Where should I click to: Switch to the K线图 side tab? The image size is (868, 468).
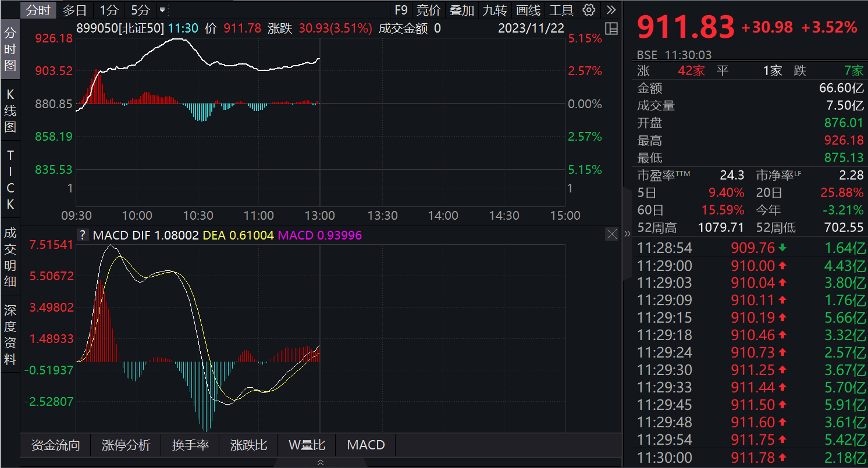click(10, 110)
